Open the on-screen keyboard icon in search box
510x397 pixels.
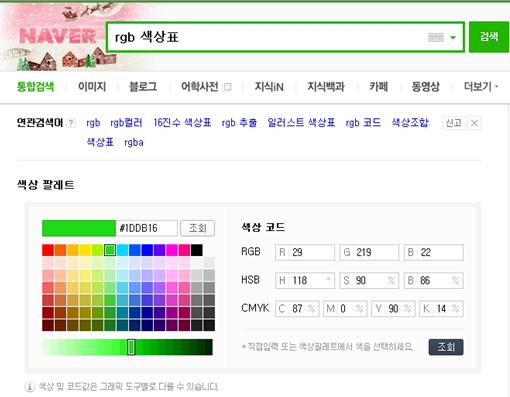click(x=436, y=37)
